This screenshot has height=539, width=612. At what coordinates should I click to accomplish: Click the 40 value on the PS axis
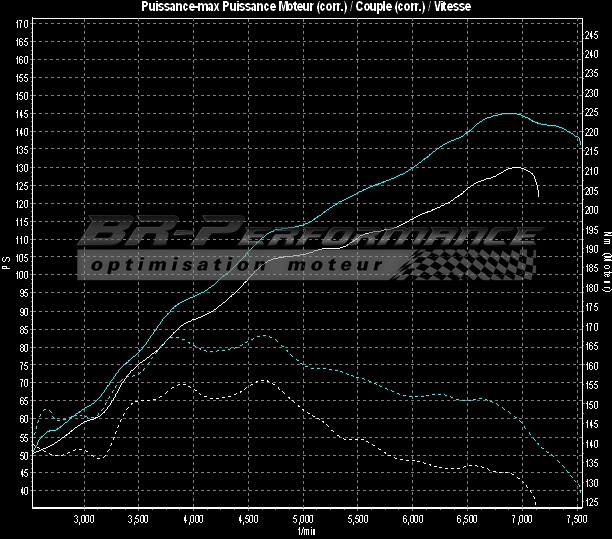click(22, 491)
